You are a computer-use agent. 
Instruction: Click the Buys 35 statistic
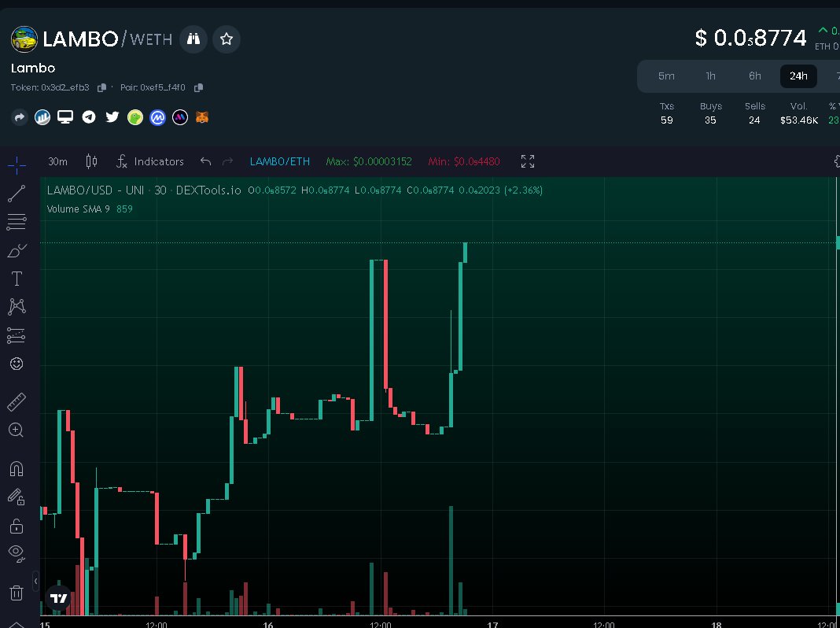pos(711,113)
